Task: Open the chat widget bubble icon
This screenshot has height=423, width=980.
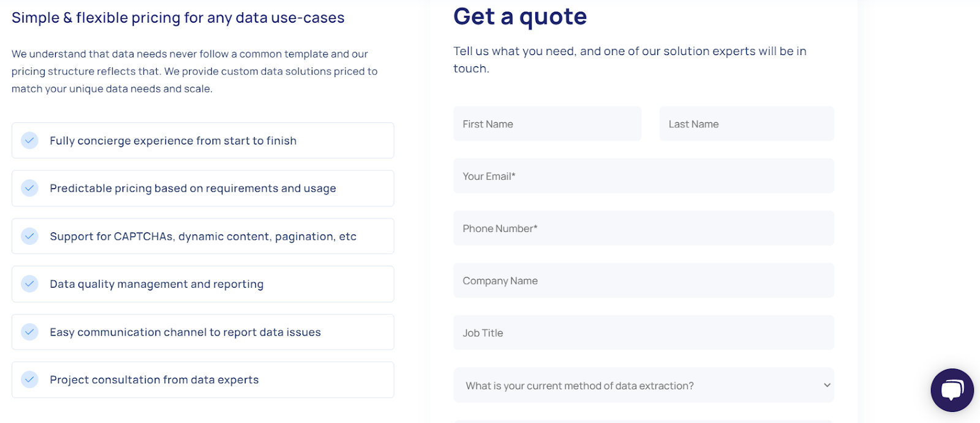Action: point(952,390)
